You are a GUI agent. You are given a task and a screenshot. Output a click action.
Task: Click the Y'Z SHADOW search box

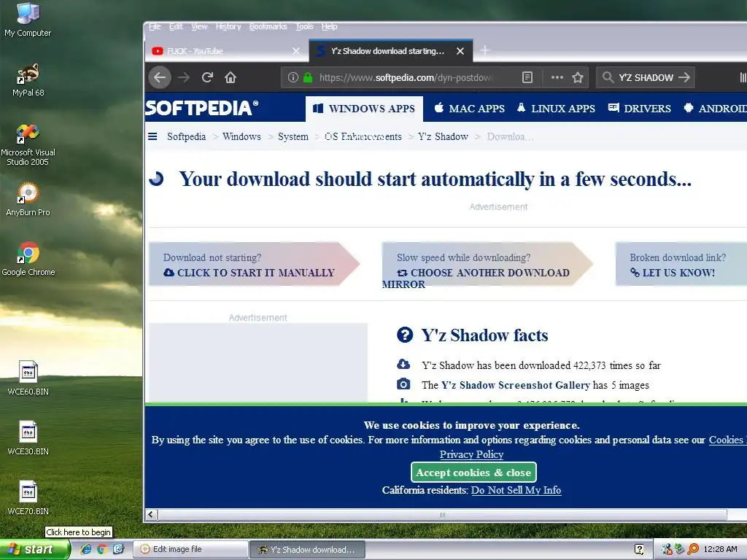(646, 77)
